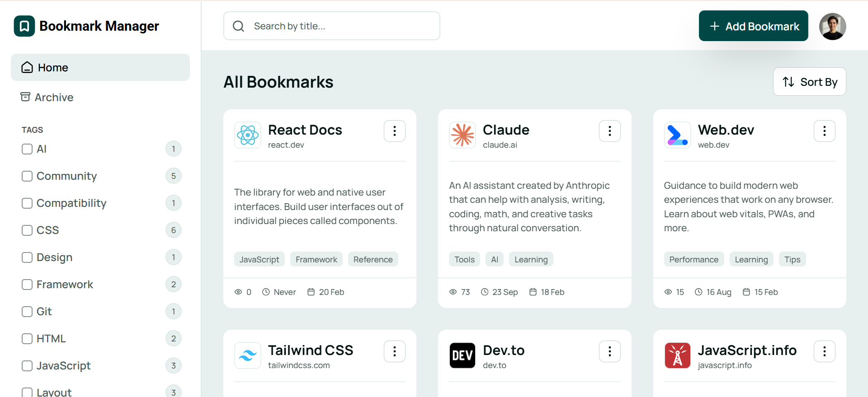Click the Tailwind CSS favicon
This screenshot has height=397, width=868.
(248, 355)
